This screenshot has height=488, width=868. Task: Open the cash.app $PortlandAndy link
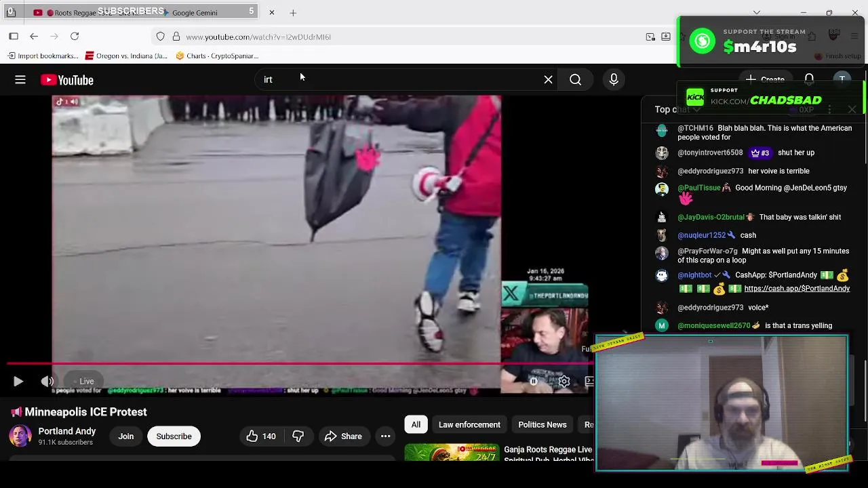point(797,289)
